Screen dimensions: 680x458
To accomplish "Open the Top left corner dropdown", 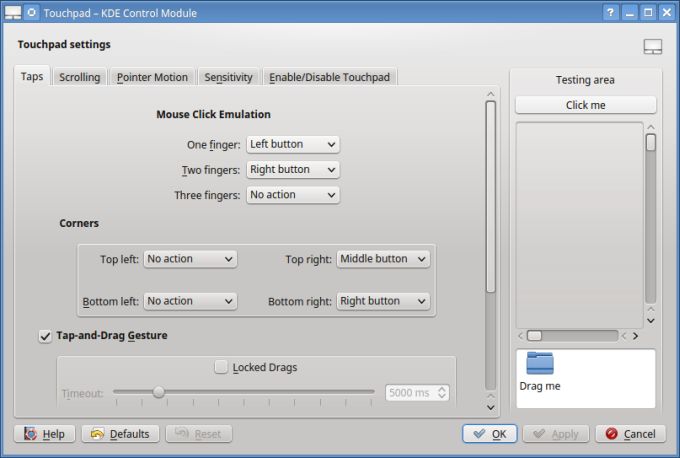I will [x=190, y=259].
